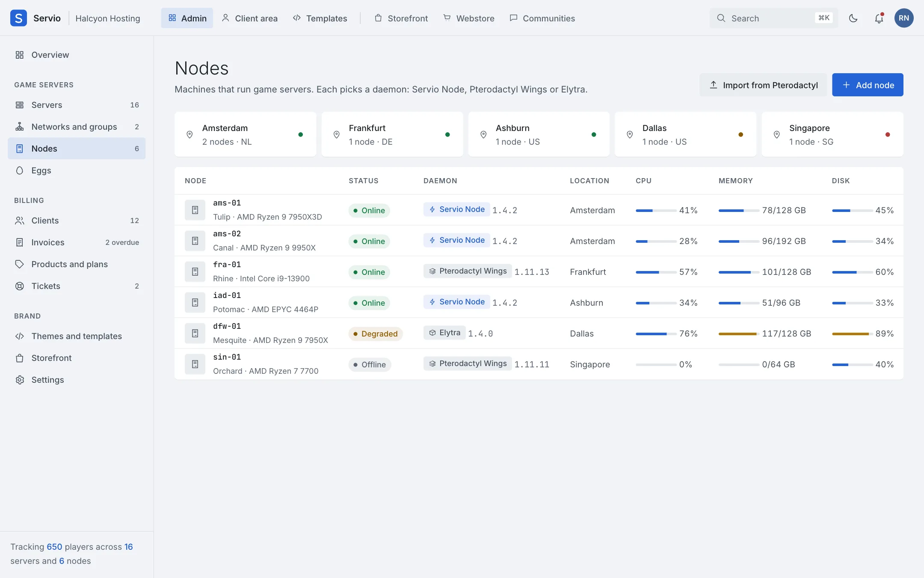Click the Add node button

tap(868, 85)
